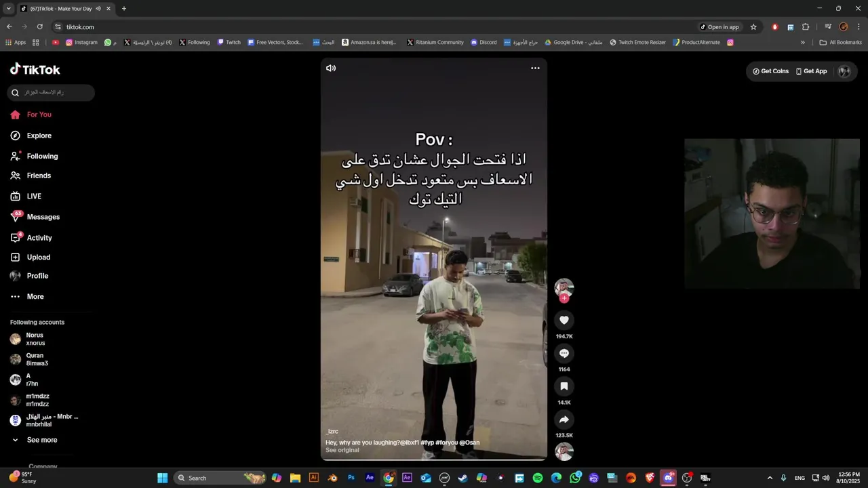This screenshot has width=868, height=488.
Task: Open the video's three-dot options menu
Action: coord(535,68)
